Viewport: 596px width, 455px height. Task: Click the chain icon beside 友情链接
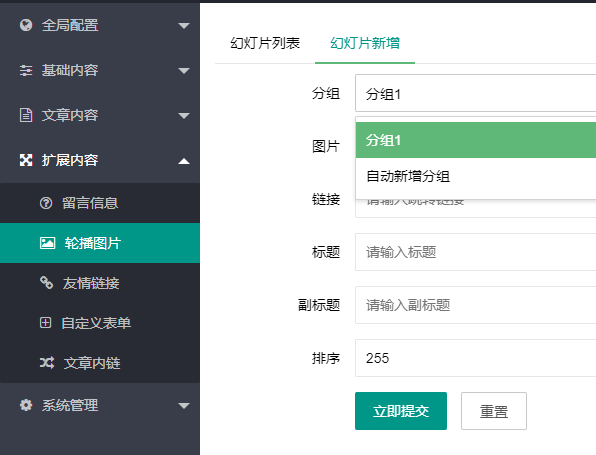click(x=46, y=282)
